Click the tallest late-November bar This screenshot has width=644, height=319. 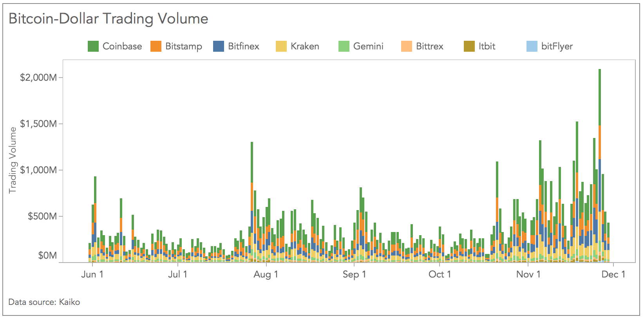pyautogui.click(x=600, y=165)
